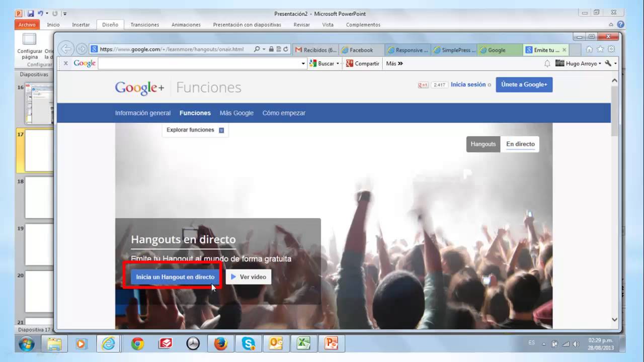Click the address bar magnifier search icon
Viewport: 644px width, 362px height.
257,49
